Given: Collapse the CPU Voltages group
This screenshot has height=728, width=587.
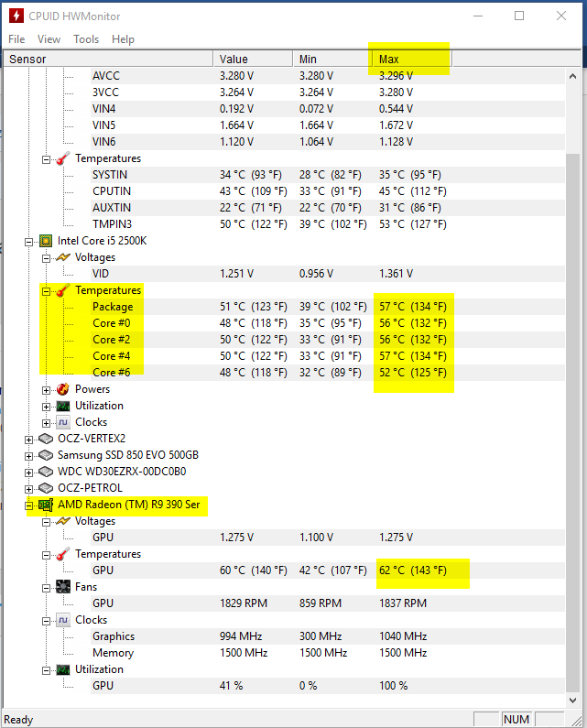Looking at the screenshot, I should coord(46,258).
